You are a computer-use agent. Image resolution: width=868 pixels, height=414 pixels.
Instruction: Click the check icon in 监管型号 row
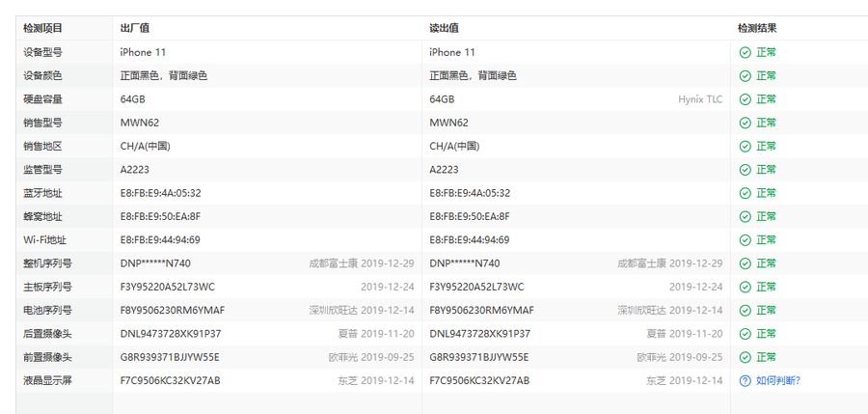point(746,170)
